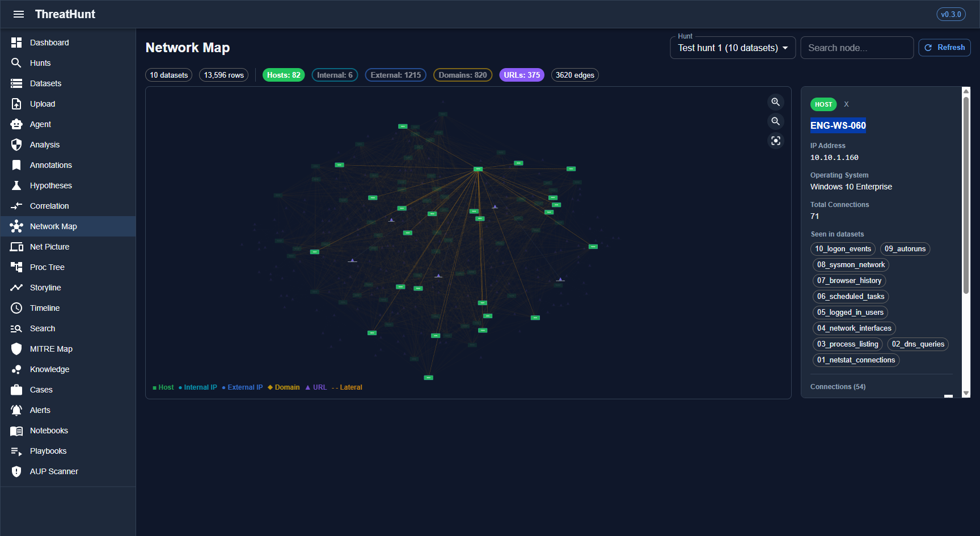The width and height of the screenshot is (980, 536).
Task: Open the MITRE Map shield icon
Action: tap(16, 349)
